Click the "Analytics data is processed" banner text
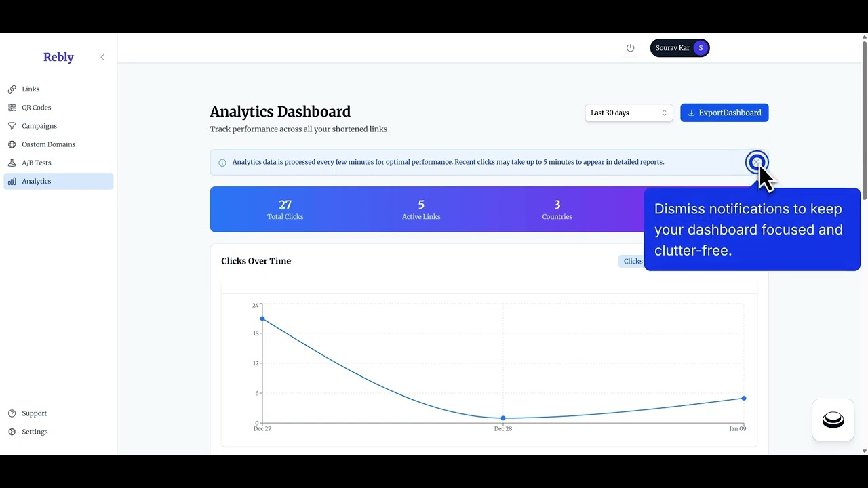 448,162
